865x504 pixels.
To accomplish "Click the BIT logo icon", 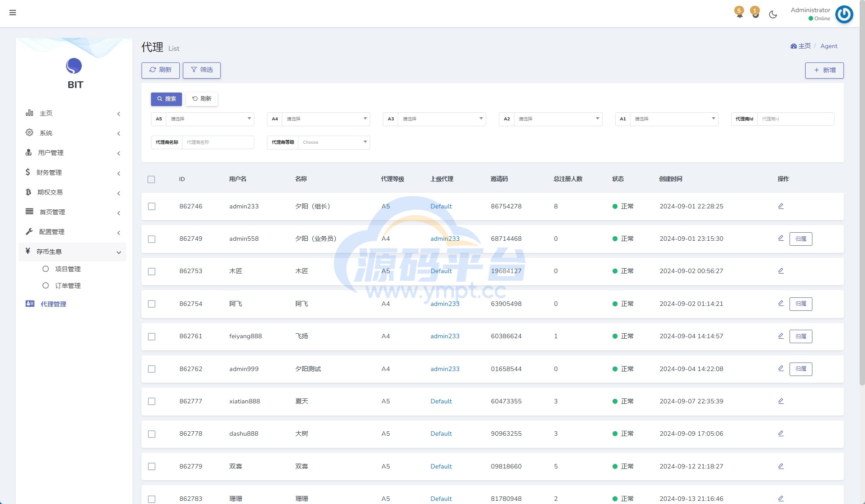I will (74, 66).
